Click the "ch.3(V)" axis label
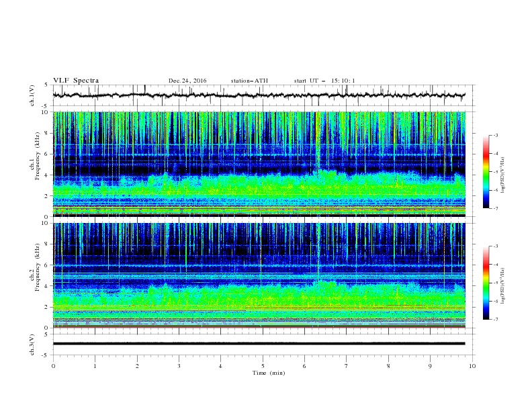 tap(32, 345)
